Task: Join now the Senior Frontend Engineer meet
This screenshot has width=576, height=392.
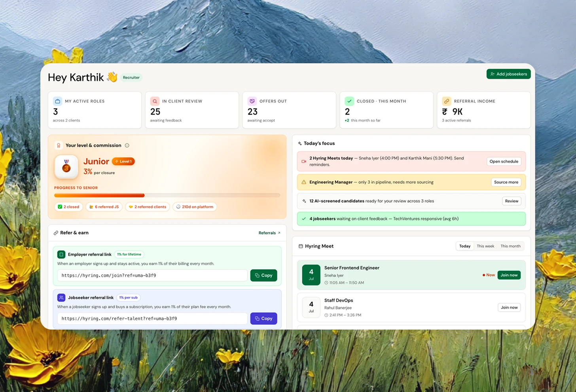Action: tap(509, 275)
